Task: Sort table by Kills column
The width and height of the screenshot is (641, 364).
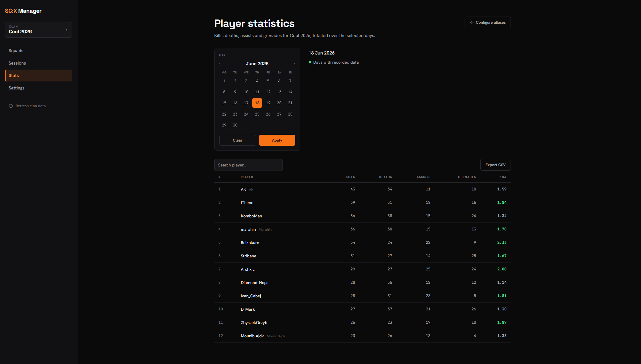Action: point(350,177)
